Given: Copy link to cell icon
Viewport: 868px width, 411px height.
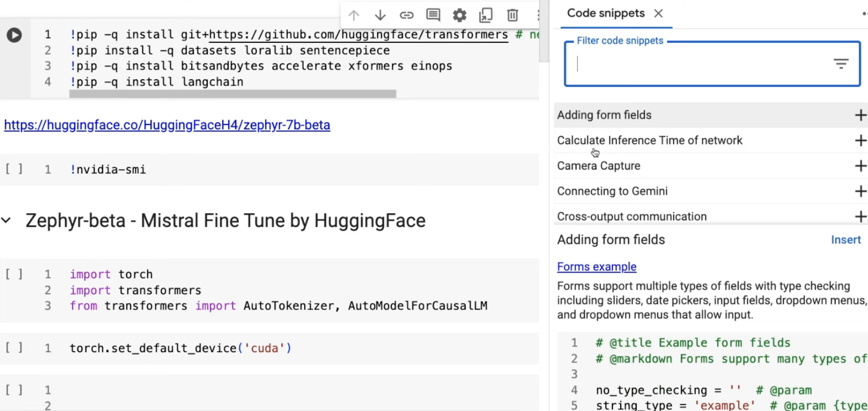Looking at the screenshot, I should click(x=407, y=15).
